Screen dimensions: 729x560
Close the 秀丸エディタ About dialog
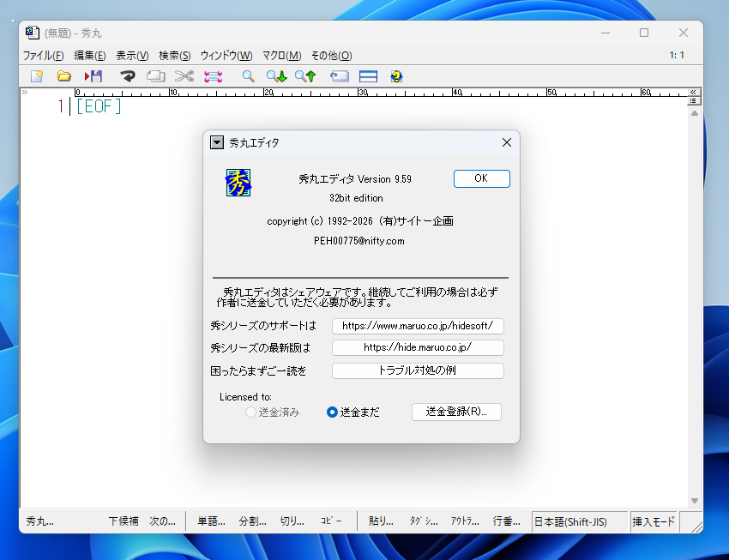(x=507, y=142)
